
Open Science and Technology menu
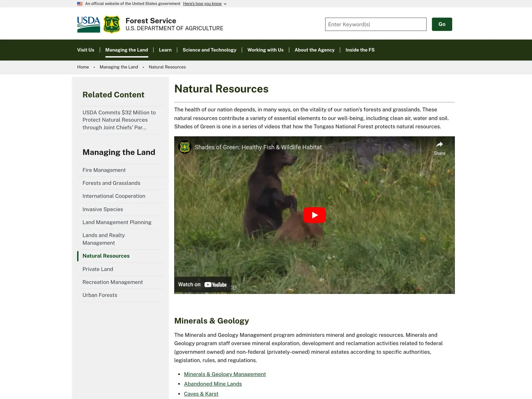click(209, 50)
